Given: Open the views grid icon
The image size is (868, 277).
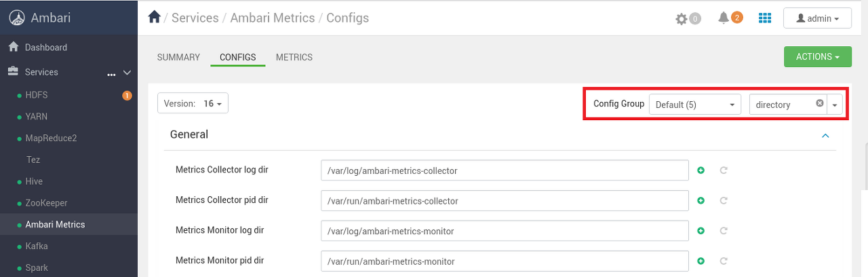Looking at the screenshot, I should pyautogui.click(x=765, y=18).
